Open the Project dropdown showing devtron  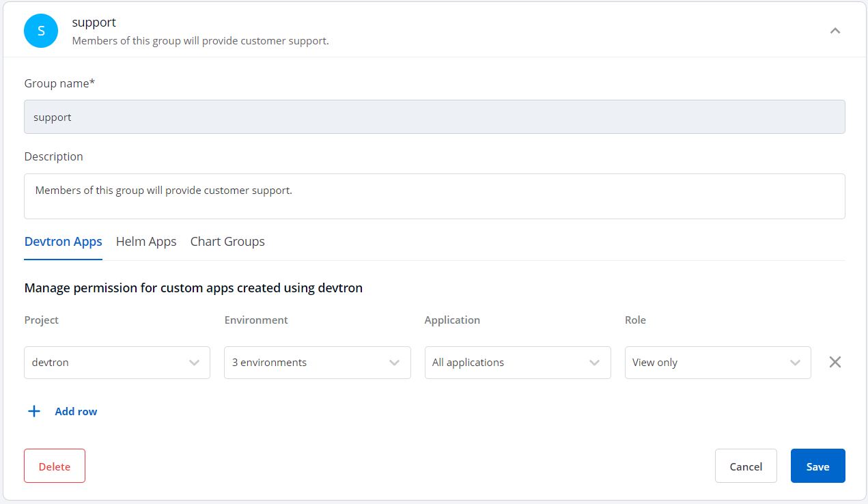(117, 363)
